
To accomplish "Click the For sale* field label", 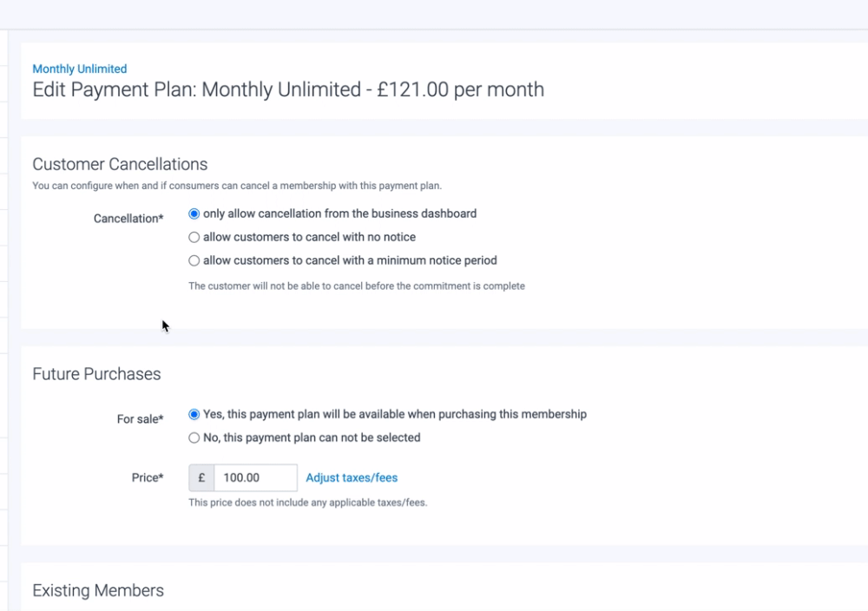I will [140, 419].
